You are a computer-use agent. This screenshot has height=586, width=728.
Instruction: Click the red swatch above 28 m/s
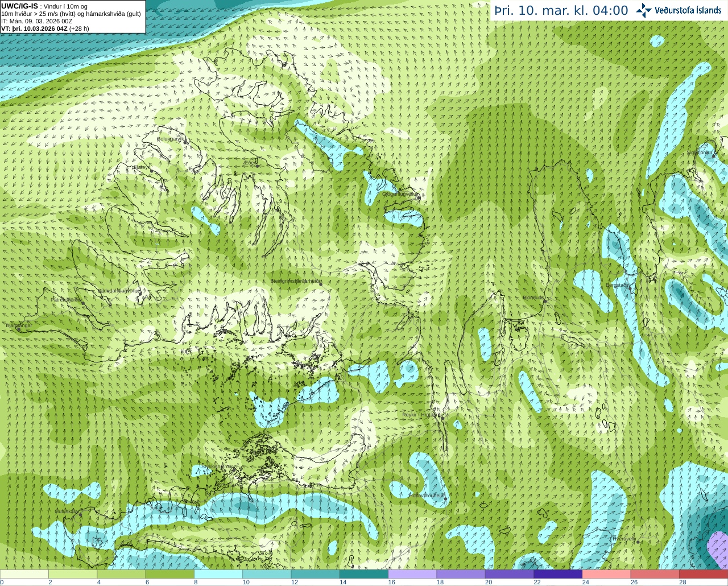[704, 574]
